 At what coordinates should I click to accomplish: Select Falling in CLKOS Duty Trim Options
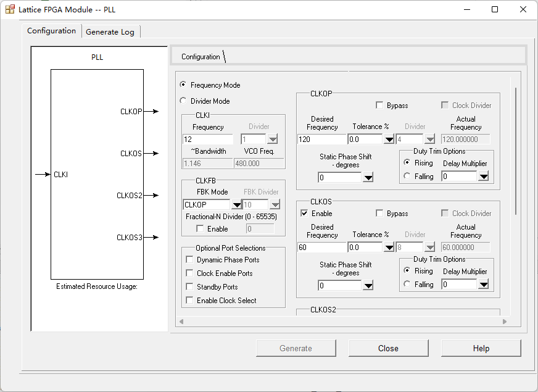[x=407, y=284]
